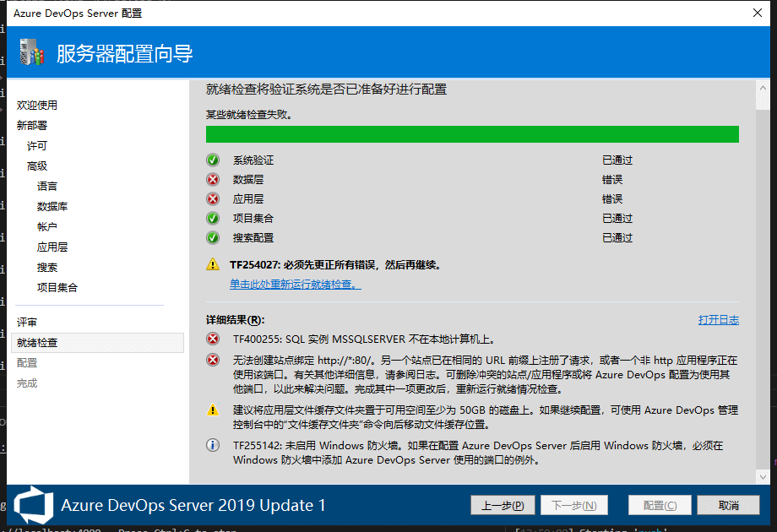Click the green check icon beside 项目集合
Screen dimensions: 777x532
tap(213, 219)
